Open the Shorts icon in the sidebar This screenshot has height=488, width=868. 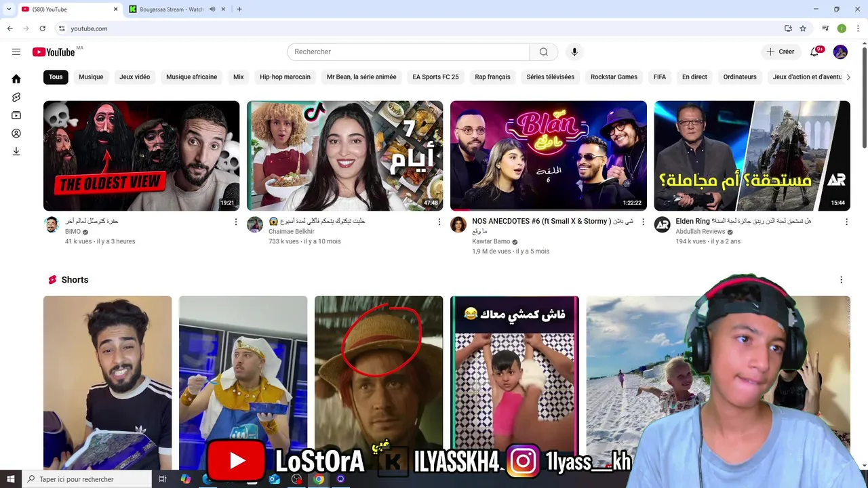16,97
